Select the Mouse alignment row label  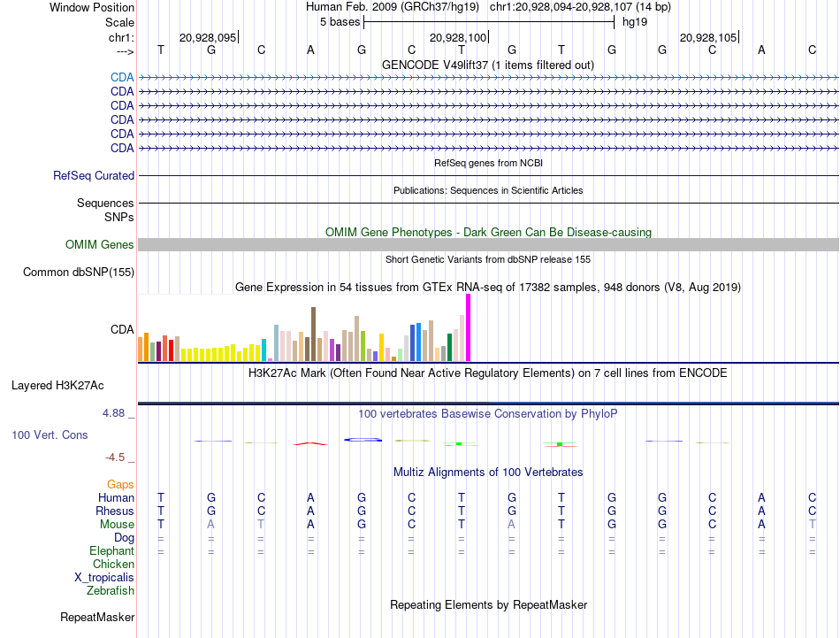[117, 525]
